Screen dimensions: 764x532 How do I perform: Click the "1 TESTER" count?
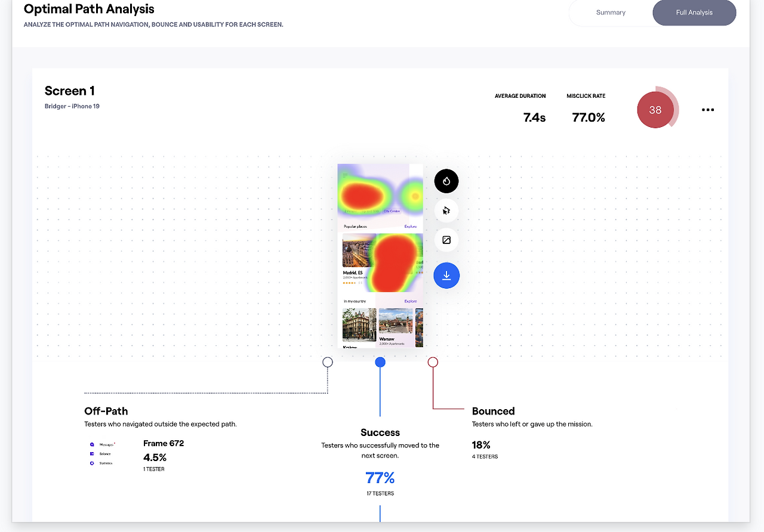pyautogui.click(x=154, y=469)
